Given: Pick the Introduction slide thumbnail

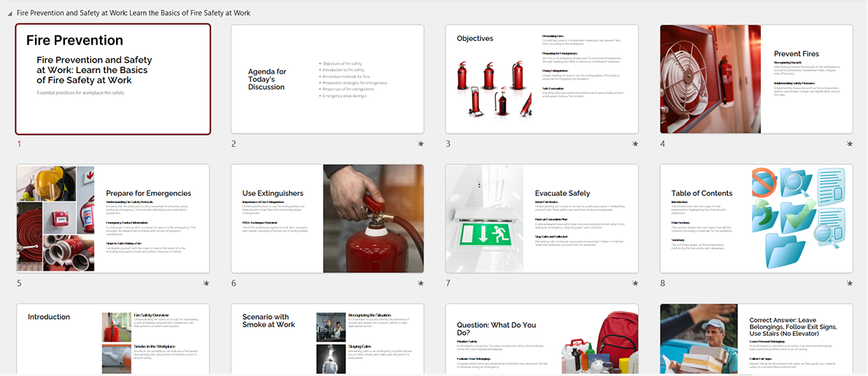Looking at the screenshot, I should (113, 339).
